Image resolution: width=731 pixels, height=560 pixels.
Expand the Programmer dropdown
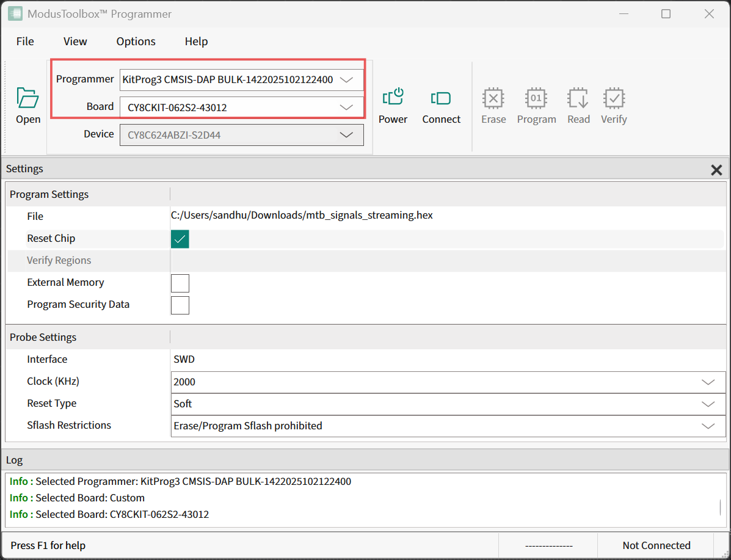346,79
